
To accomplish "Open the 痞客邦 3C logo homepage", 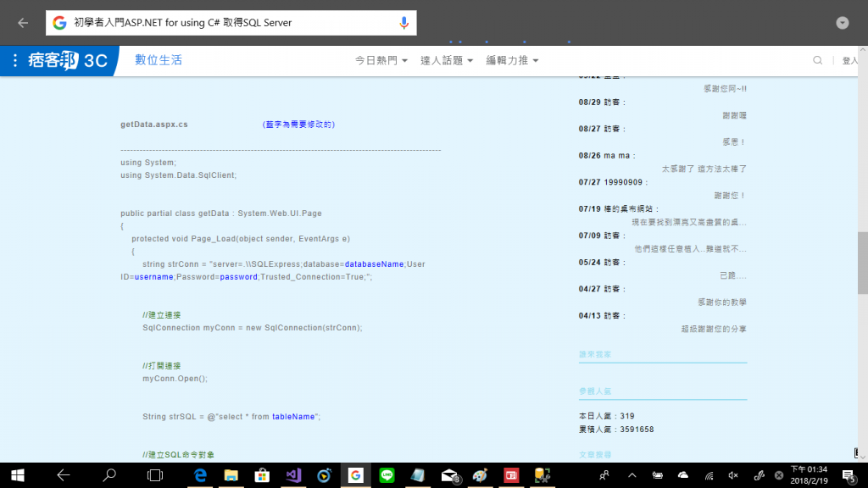I will (x=68, y=60).
